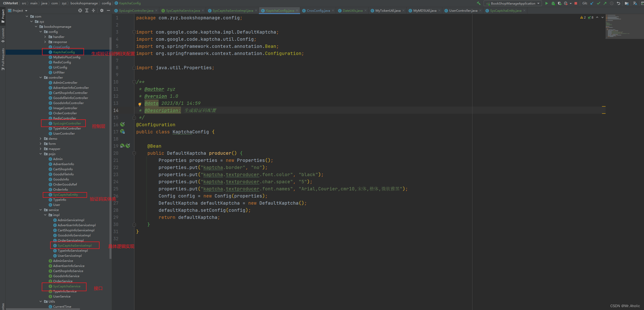Click the Git rollback undo arrow
Screen dimensions: 644x310
tap(618, 3)
